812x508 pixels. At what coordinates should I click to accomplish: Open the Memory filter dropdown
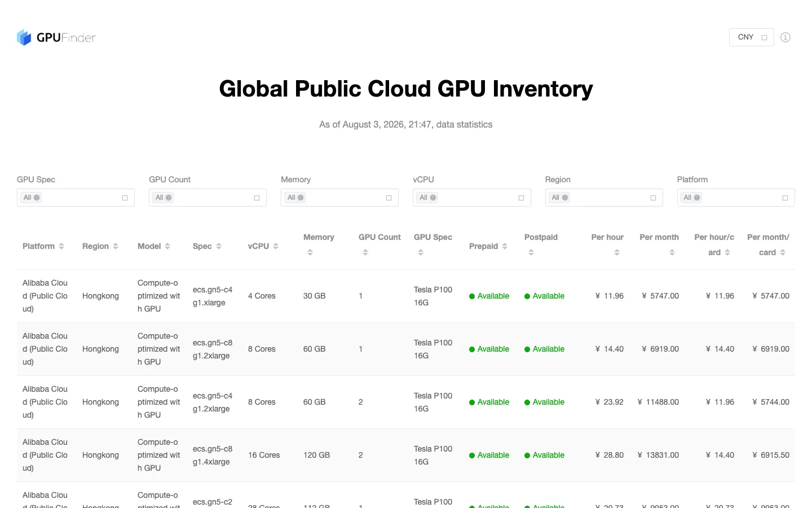[x=339, y=198]
